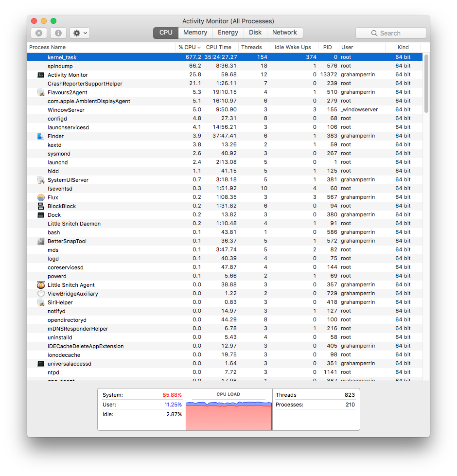The height and width of the screenshot is (476, 457).
Task: Click the Finder process icon
Action: (41, 136)
